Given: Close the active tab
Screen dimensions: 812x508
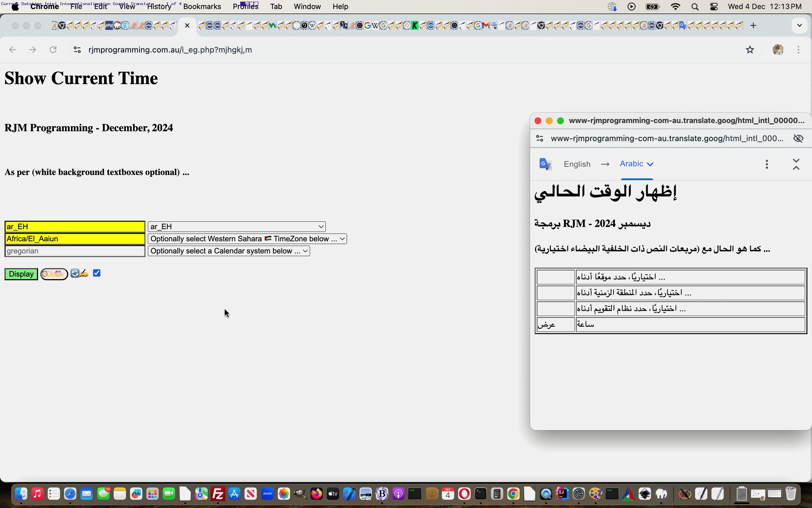Looking at the screenshot, I should [187, 25].
